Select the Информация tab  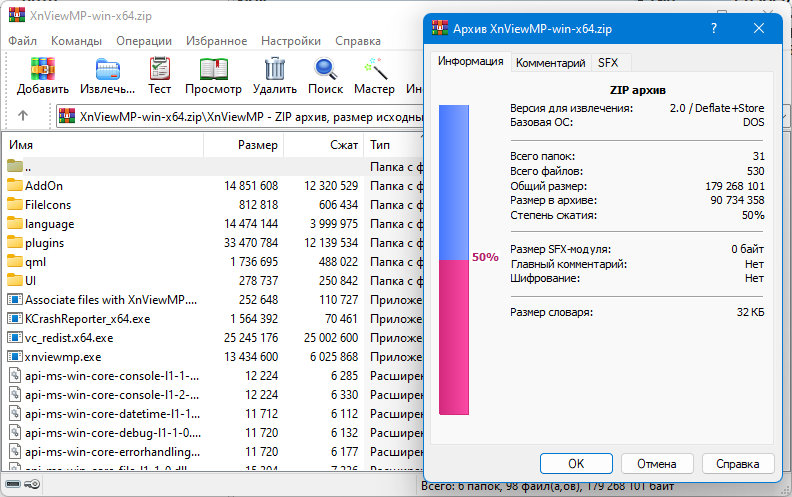(471, 61)
